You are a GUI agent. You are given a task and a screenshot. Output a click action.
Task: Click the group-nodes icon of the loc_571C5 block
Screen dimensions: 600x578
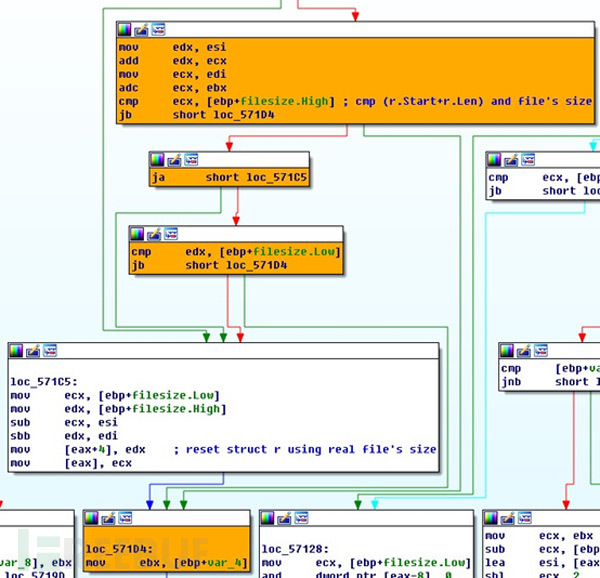pyautogui.click(x=50, y=350)
